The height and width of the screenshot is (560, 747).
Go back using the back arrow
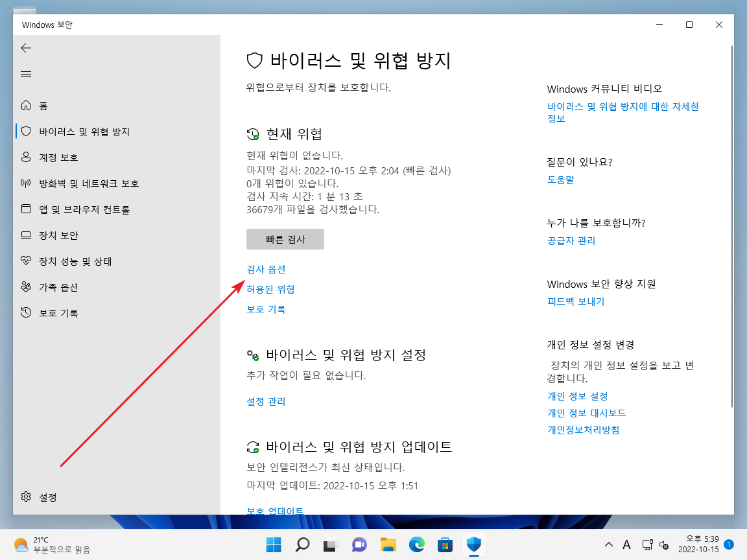click(26, 47)
